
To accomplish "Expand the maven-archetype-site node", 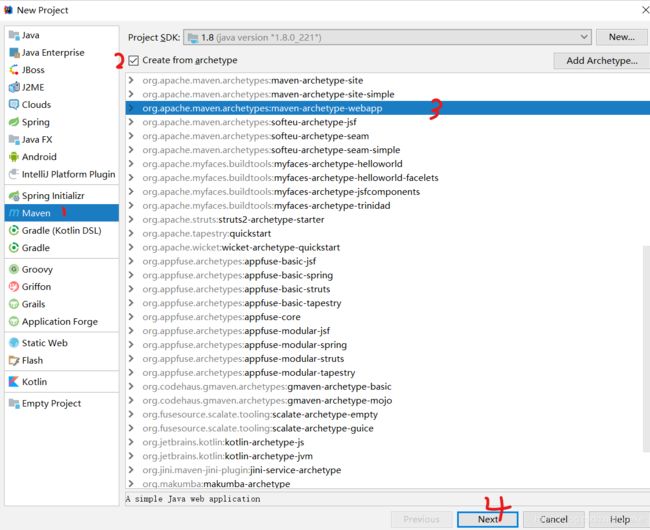I will pyautogui.click(x=131, y=80).
